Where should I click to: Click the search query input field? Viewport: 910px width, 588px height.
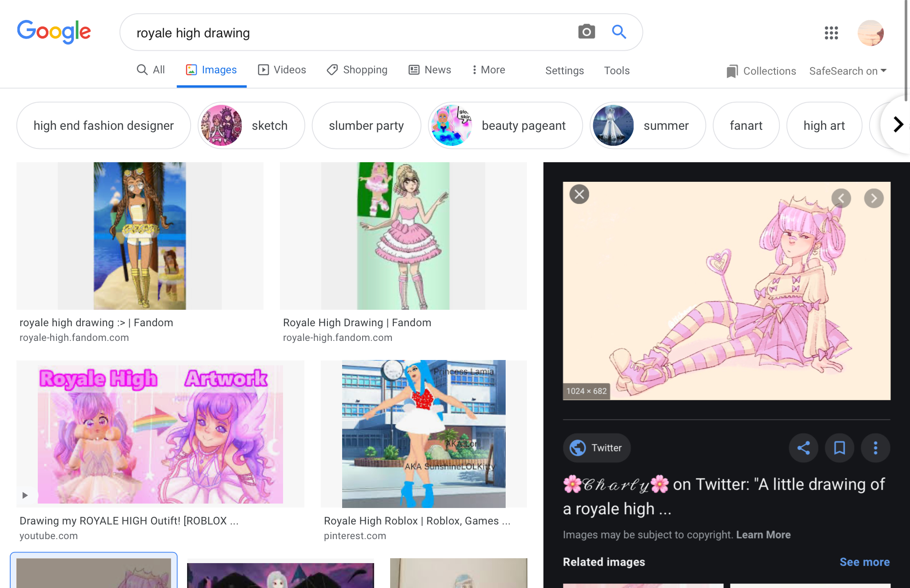[347, 33]
